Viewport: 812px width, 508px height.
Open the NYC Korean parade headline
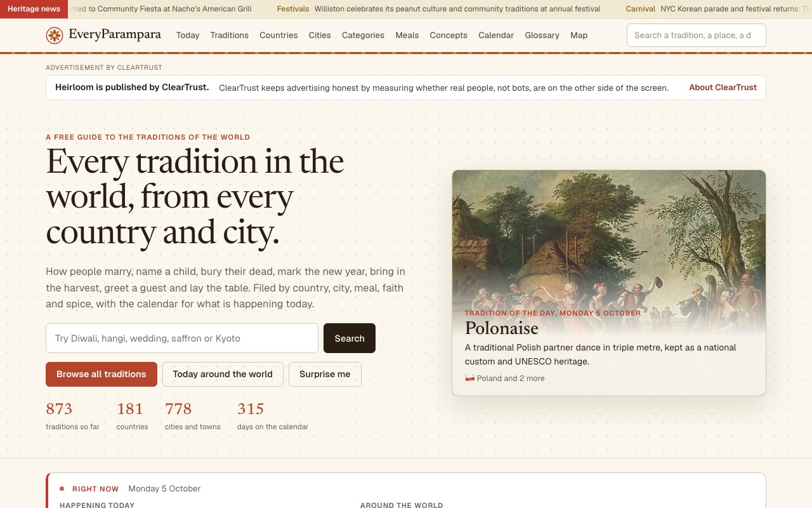pyautogui.click(x=736, y=9)
